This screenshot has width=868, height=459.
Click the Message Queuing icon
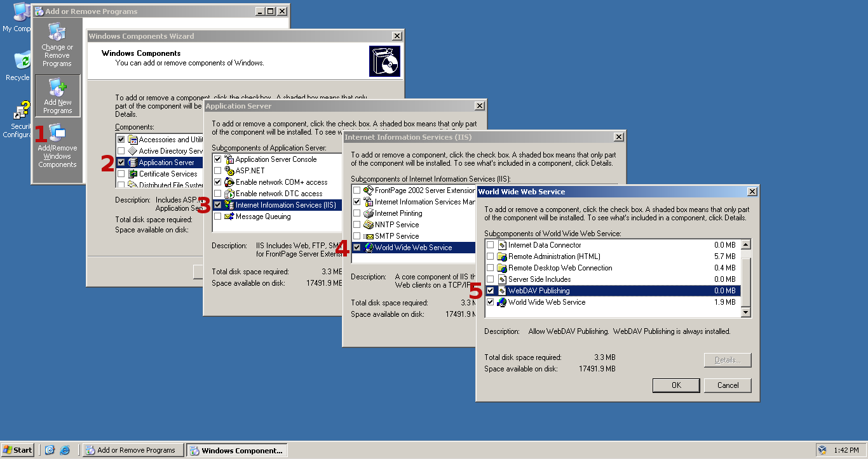coord(229,216)
